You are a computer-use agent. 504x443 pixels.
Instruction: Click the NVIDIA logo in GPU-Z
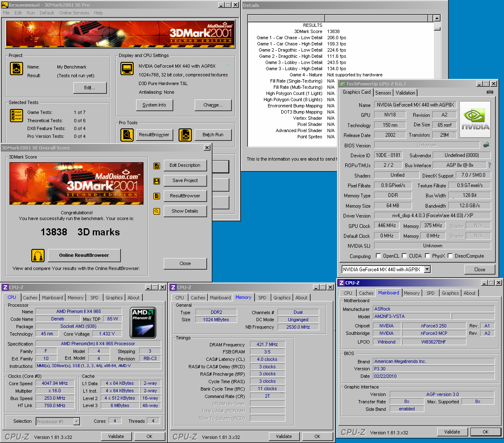click(x=475, y=119)
